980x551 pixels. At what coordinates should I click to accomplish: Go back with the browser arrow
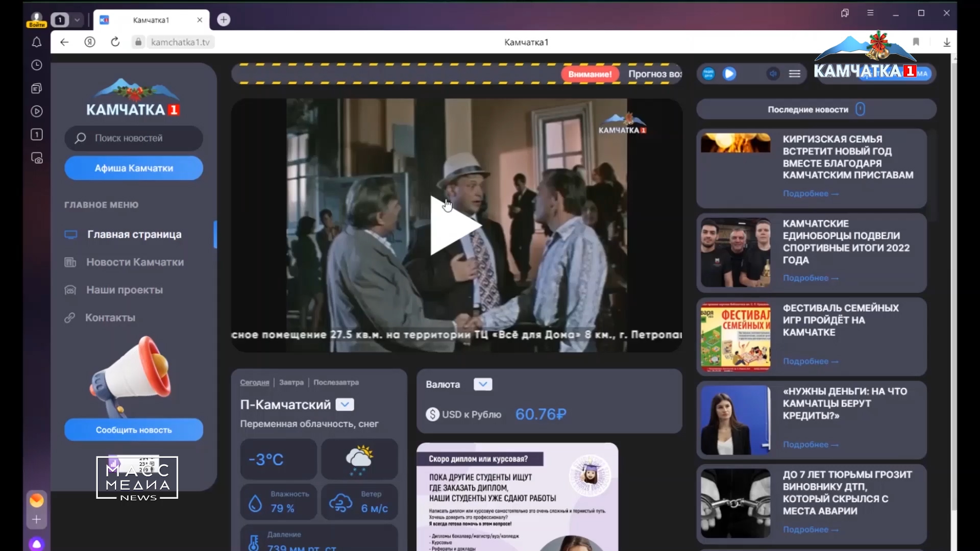(x=64, y=42)
